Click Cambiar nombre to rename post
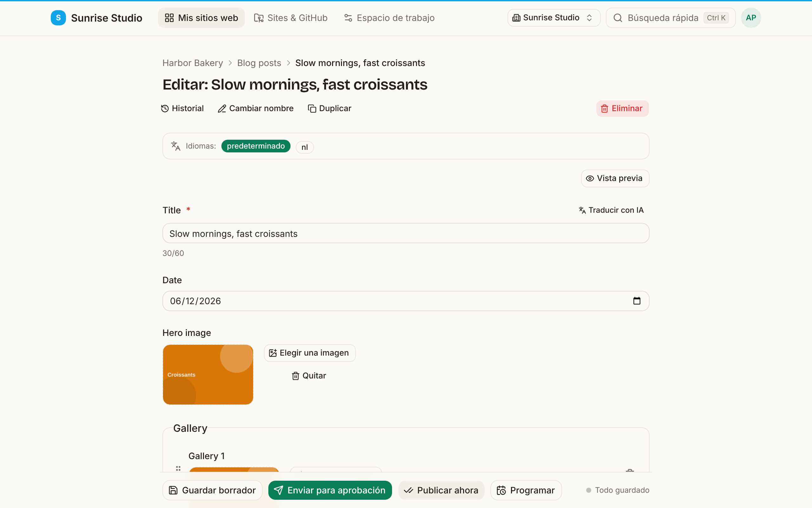The width and height of the screenshot is (812, 508). pyautogui.click(x=256, y=109)
